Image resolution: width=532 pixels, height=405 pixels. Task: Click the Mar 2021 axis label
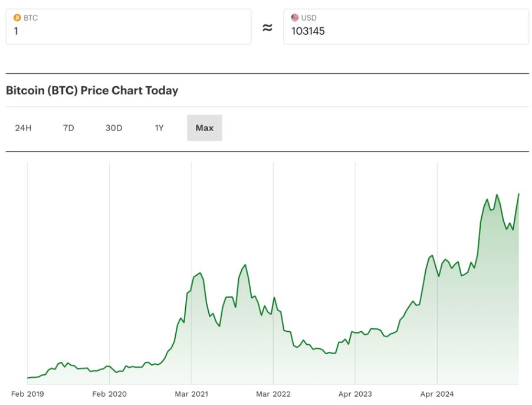tap(191, 394)
